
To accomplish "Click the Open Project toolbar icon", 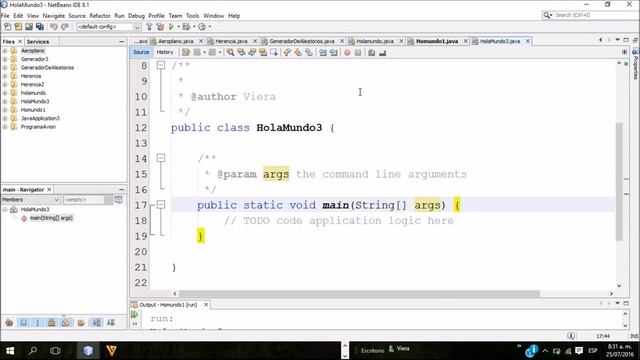I will [29, 27].
